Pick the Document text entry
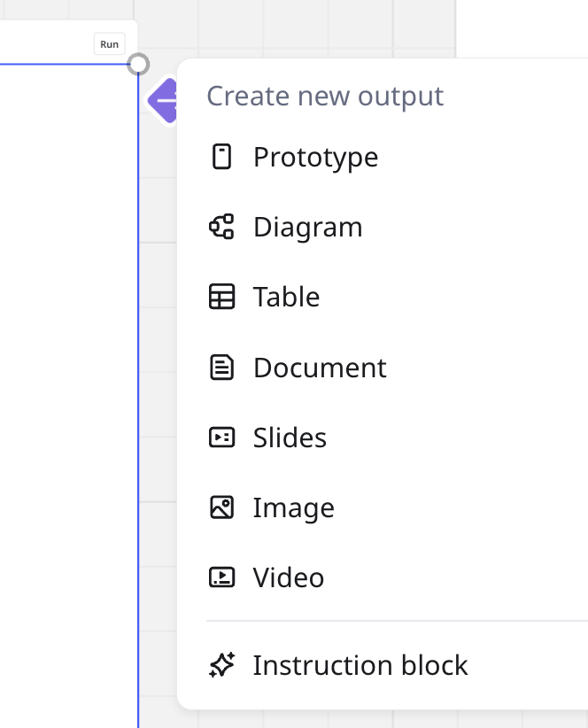This screenshot has height=728, width=588. point(320,368)
